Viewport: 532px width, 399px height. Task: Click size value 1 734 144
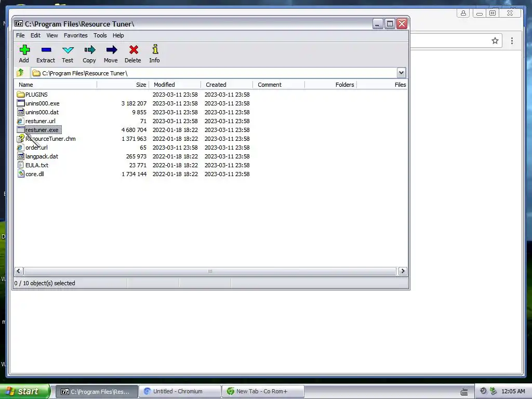[x=134, y=174]
